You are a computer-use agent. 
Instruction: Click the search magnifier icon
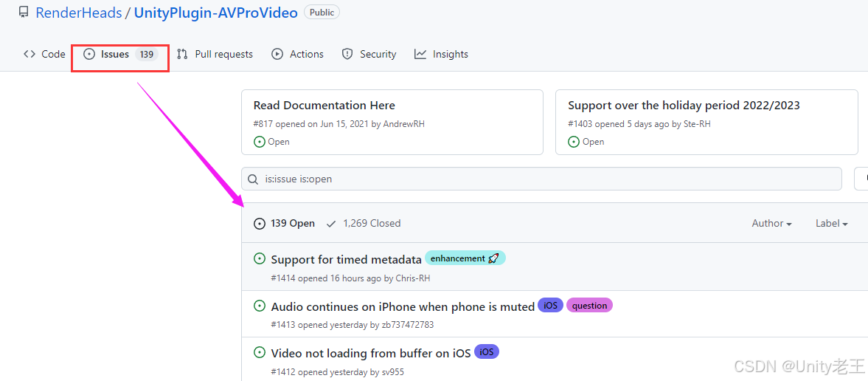(252, 179)
